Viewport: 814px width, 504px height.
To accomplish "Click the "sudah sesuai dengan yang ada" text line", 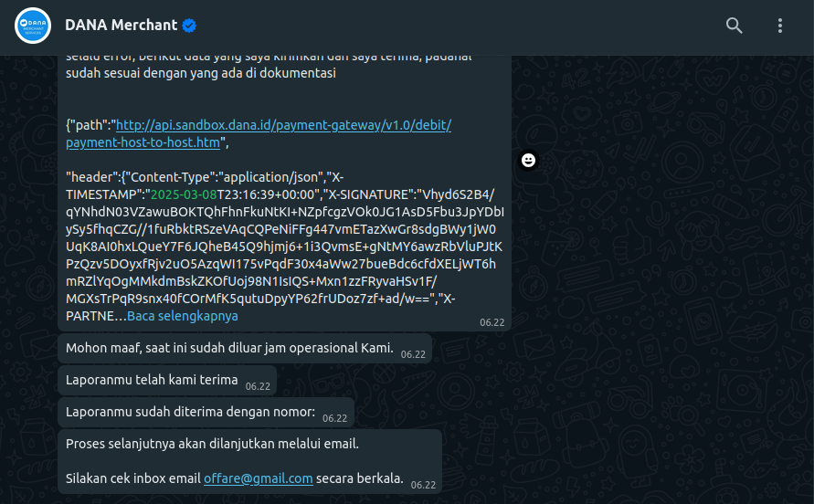I will point(201,73).
